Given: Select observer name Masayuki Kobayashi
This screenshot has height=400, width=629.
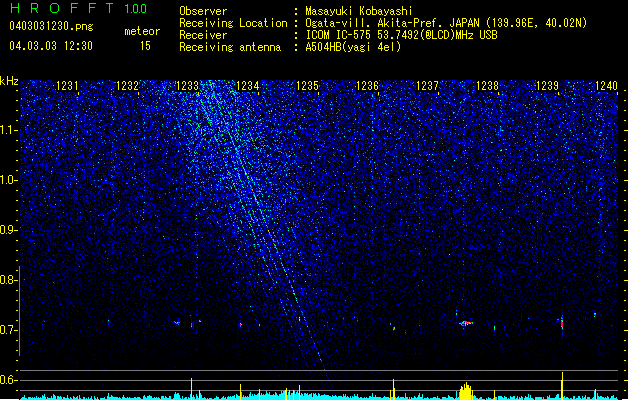Looking at the screenshot, I should pyautogui.click(x=359, y=11).
